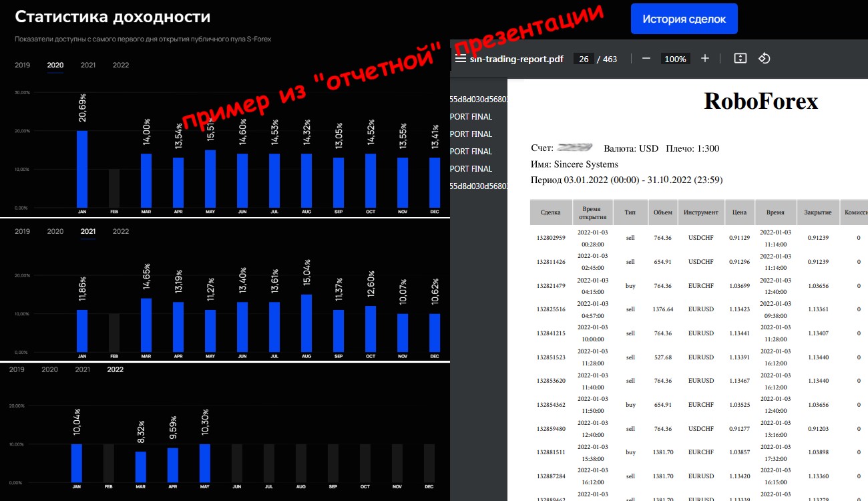Select 2022 tab in the chart showing 20,69%
This screenshot has width=868, height=501.
121,65
